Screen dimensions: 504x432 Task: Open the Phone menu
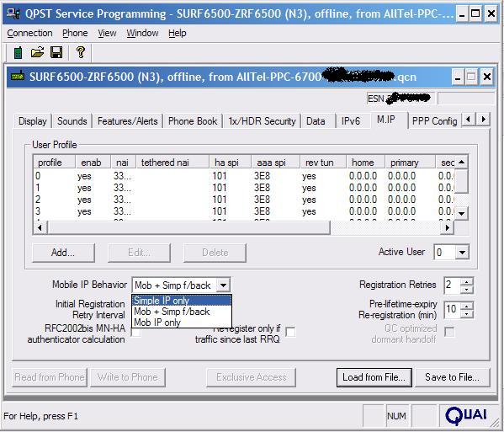(x=75, y=33)
